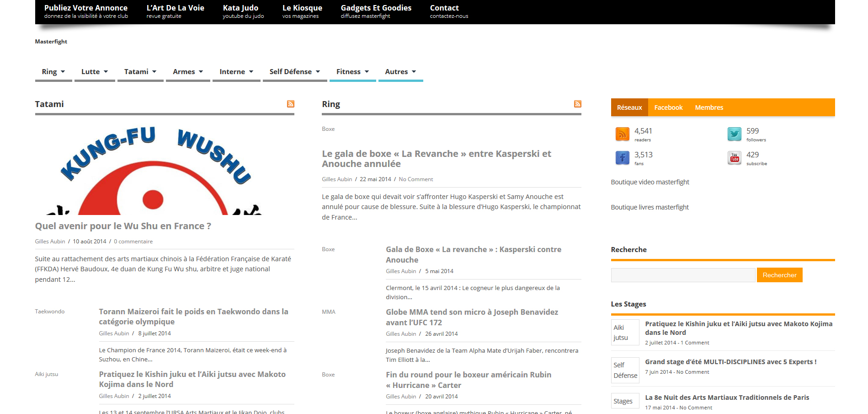Image resolution: width=868 pixels, height=414 pixels.
Task: Open the Facebook fans icon
Action: [622, 158]
